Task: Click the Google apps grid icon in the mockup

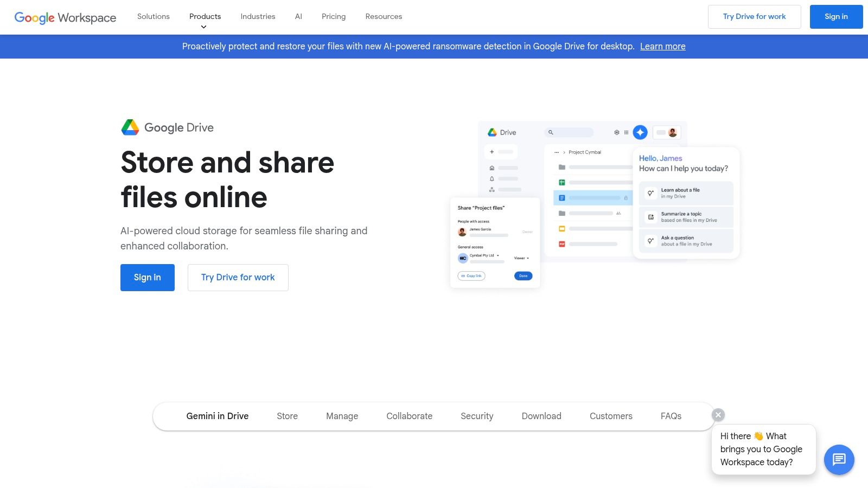Action: [x=626, y=132]
